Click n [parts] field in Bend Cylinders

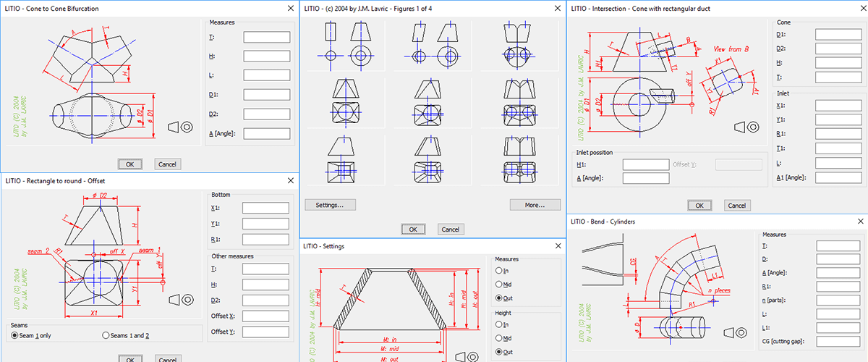pos(838,300)
